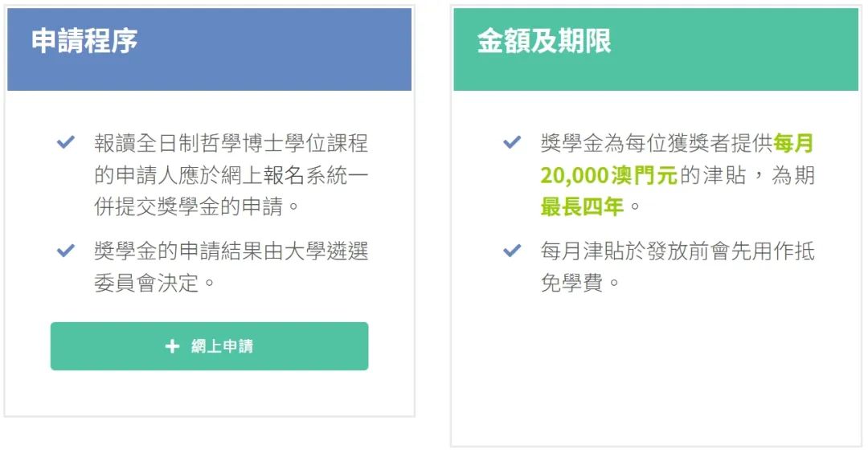Open the 網上申請 online application button
The width and height of the screenshot is (868, 453).
(x=209, y=346)
